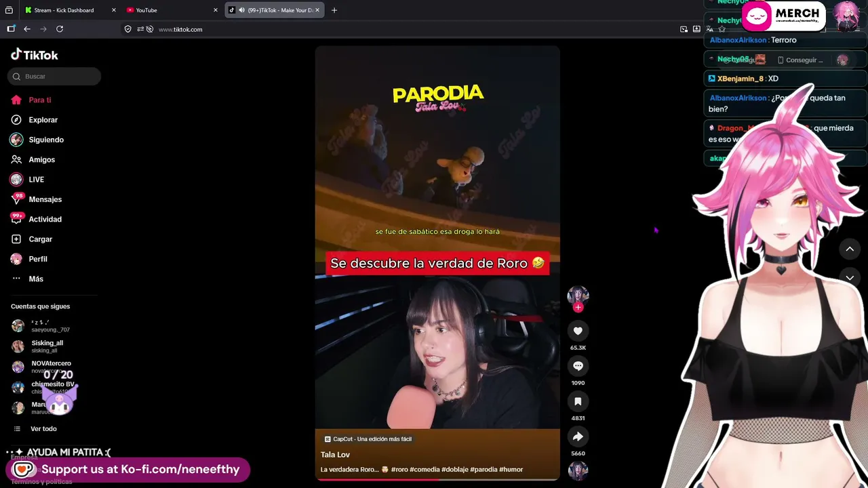Bookmark this page with the star icon
868x488 pixels.
point(722,29)
